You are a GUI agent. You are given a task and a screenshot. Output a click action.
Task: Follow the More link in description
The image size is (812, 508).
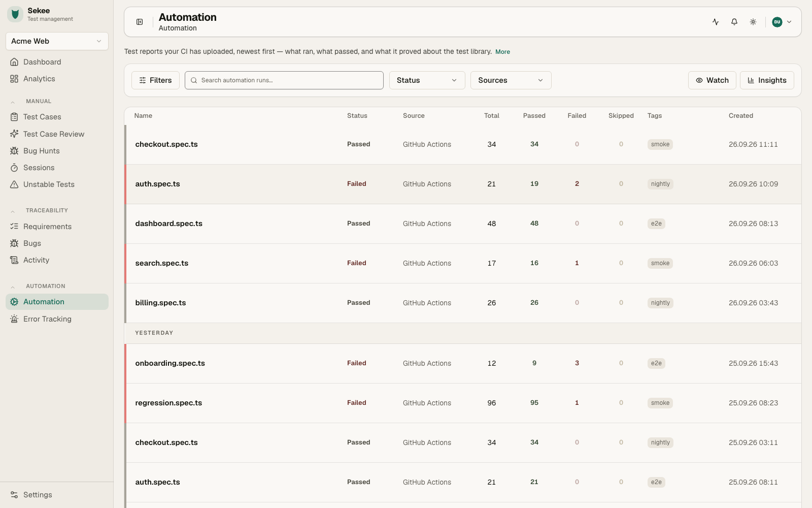[x=502, y=52]
